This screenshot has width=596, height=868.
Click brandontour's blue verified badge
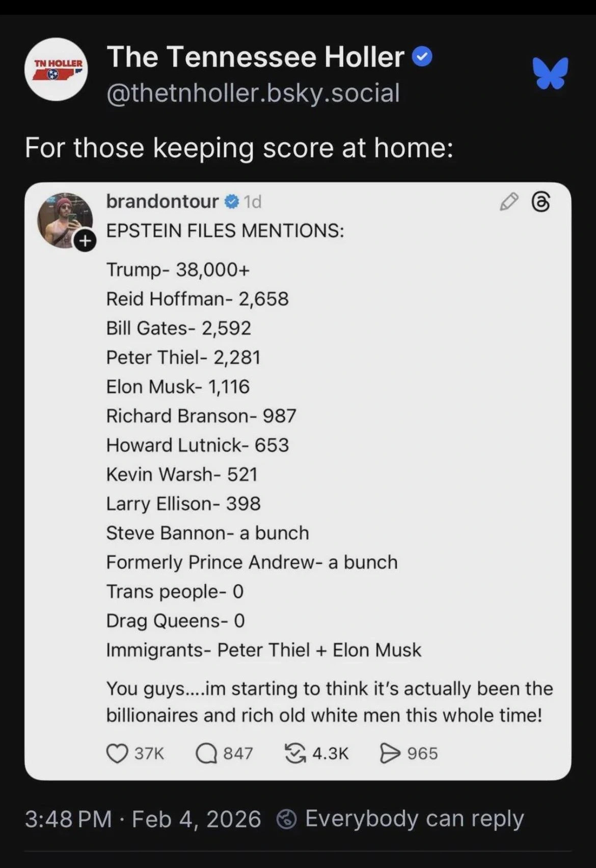(x=231, y=202)
